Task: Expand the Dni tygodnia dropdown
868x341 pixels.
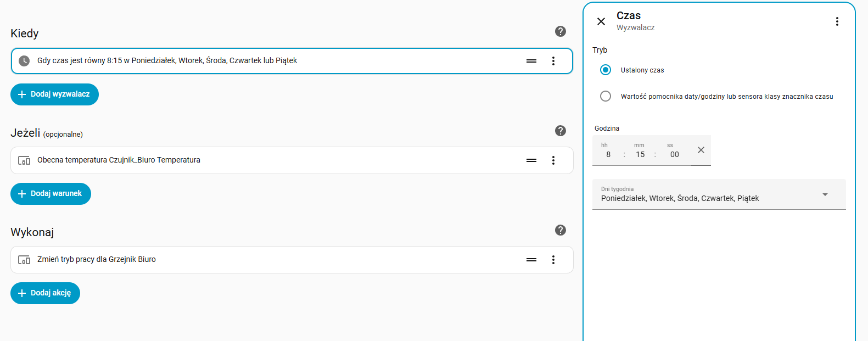Action: [x=825, y=194]
